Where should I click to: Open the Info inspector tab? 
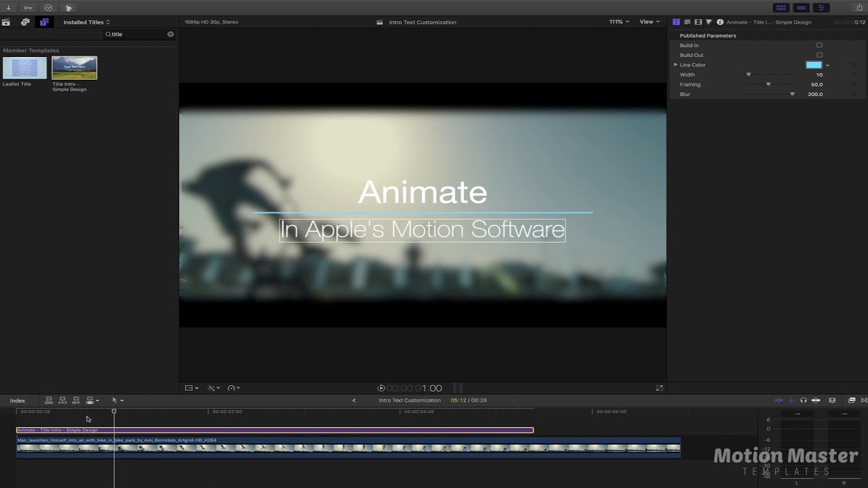coord(720,22)
